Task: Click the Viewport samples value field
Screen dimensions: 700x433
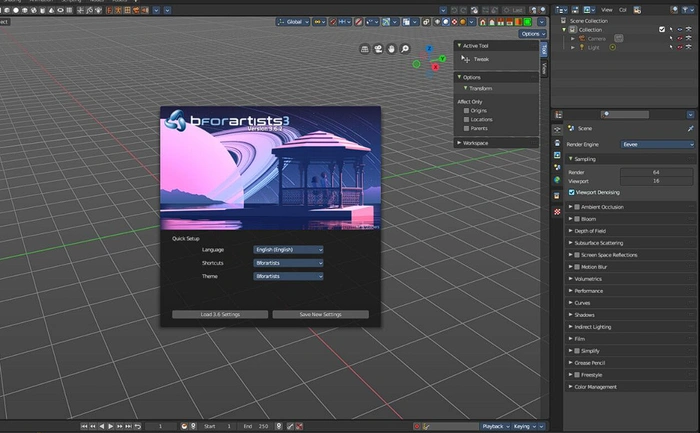Action: (x=656, y=181)
